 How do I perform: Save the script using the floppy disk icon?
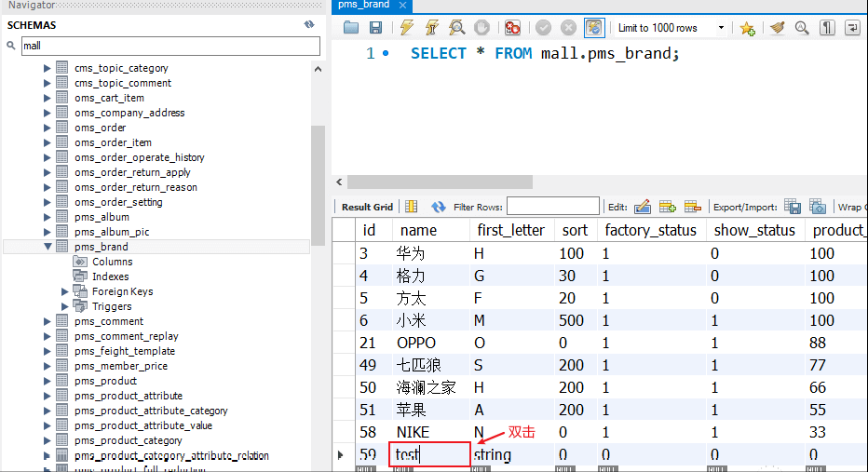tap(376, 27)
